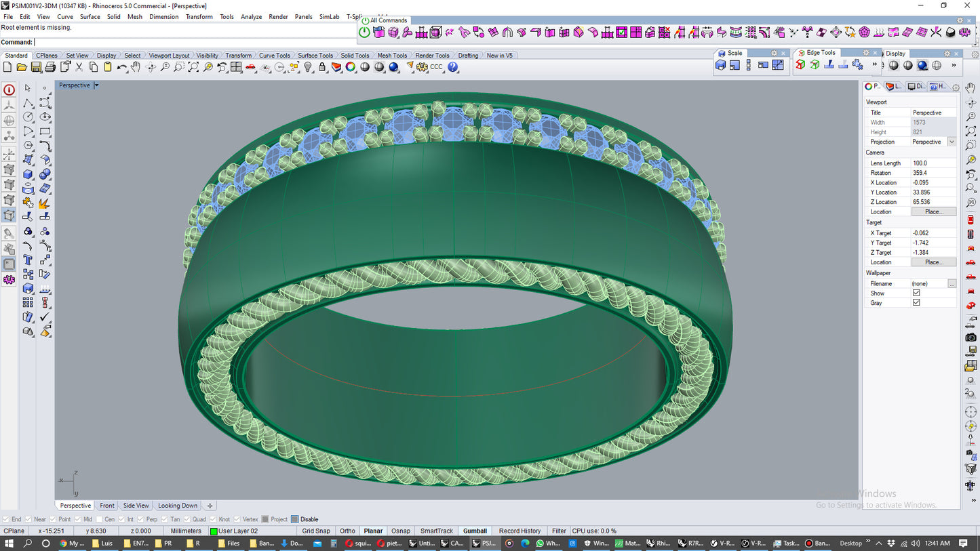Image resolution: width=980 pixels, height=551 pixels.
Task: Open the Options gear icon in Standard toolbar
Action: click(421, 67)
